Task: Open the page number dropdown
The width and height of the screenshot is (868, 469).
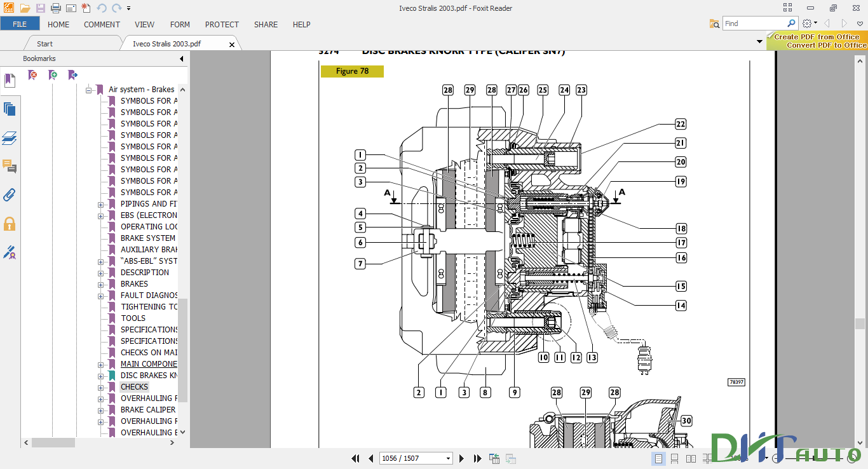Action: coord(448,458)
